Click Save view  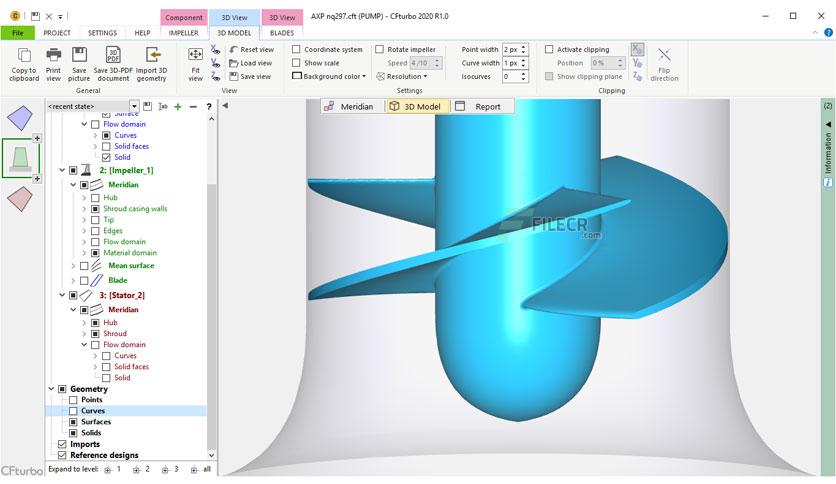pyautogui.click(x=250, y=76)
